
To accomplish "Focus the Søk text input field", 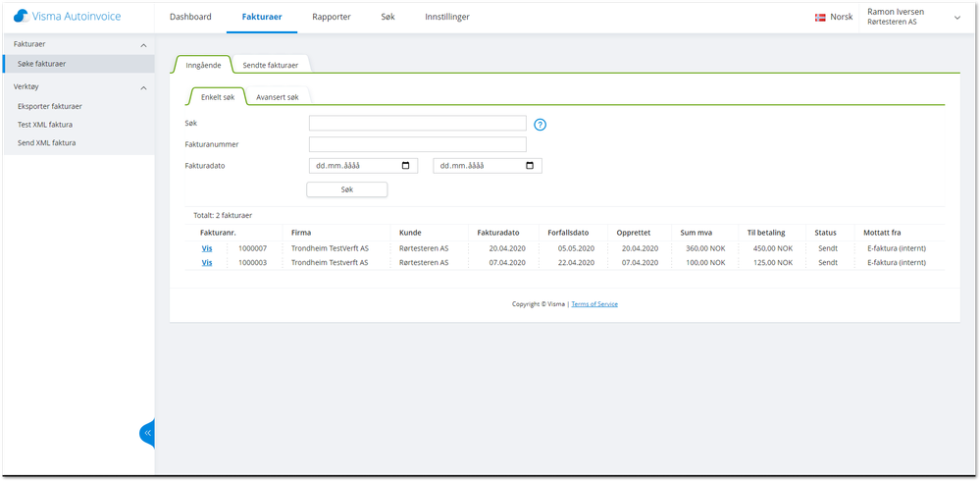I will (418, 124).
